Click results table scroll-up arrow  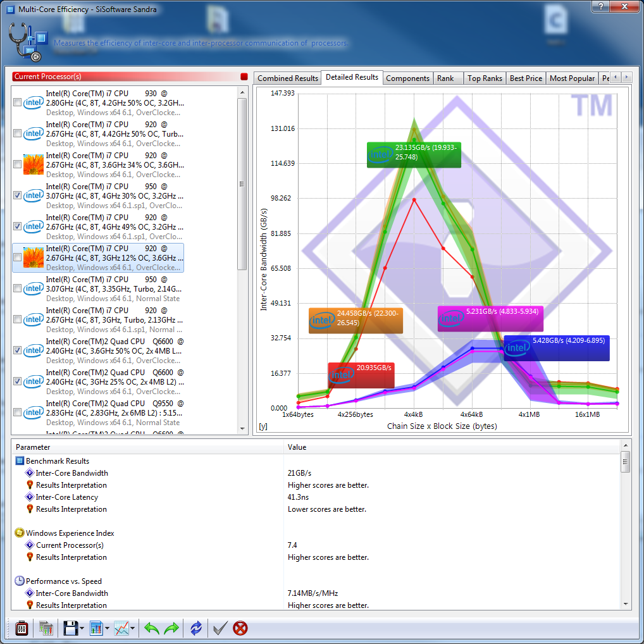pos(625,445)
